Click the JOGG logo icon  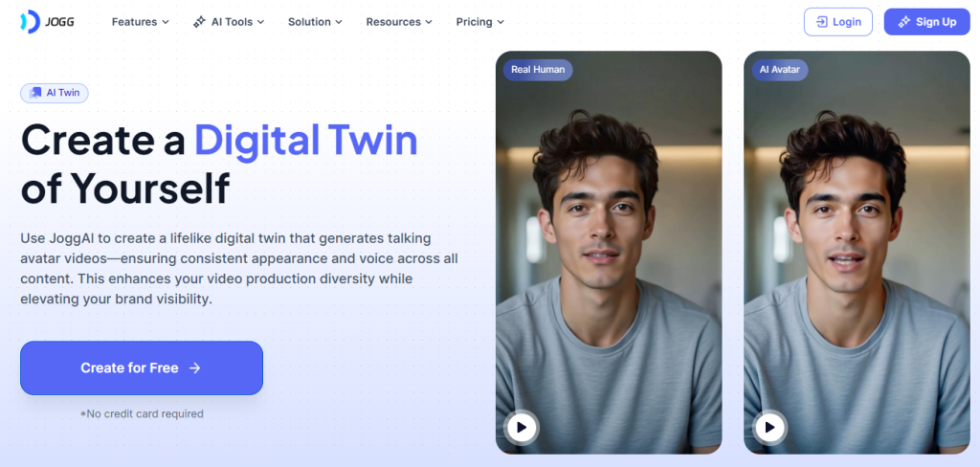[x=30, y=22]
